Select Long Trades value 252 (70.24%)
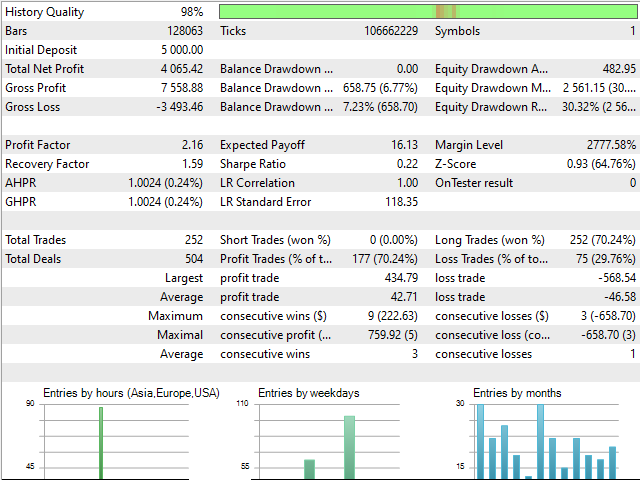Screen dimensions: 640x480 click(603, 240)
